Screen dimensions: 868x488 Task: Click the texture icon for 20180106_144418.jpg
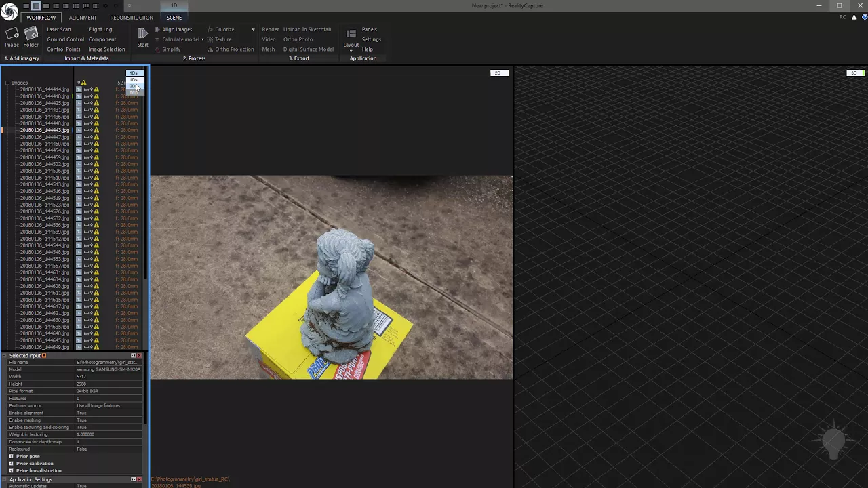click(x=79, y=96)
